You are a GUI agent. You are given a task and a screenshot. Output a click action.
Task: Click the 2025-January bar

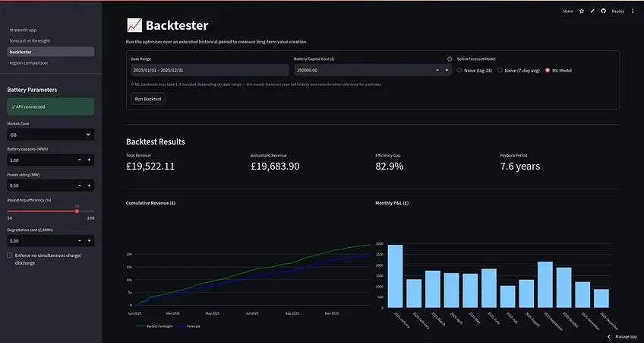[x=395, y=276]
